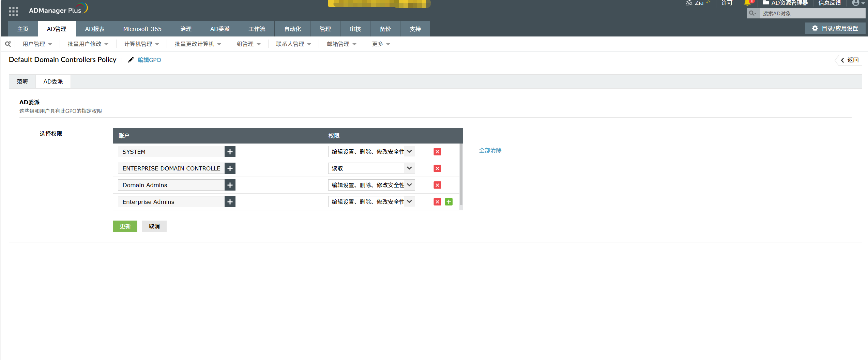
Task: Click plus button in ENTERPRISE DOMAIN CONTROLLE row
Action: pyautogui.click(x=230, y=168)
